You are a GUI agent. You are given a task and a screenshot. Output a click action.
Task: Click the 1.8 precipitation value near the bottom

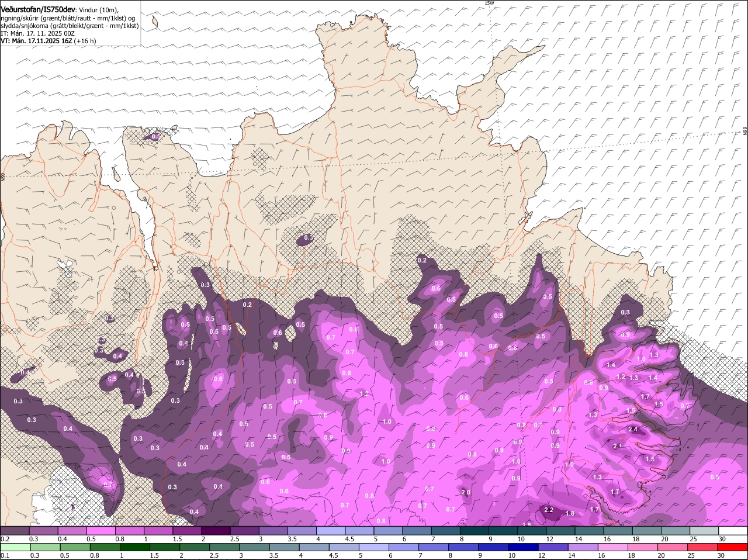570,513
